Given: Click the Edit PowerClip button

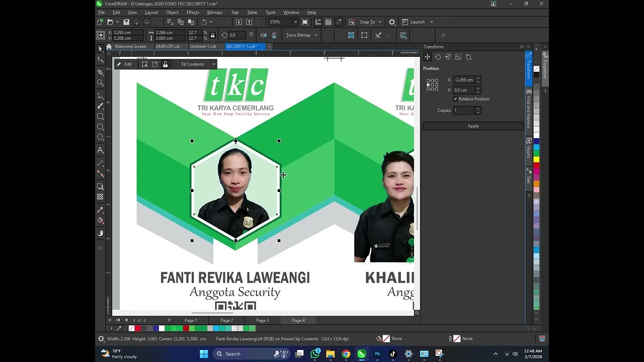Looking at the screenshot, I should [x=124, y=64].
